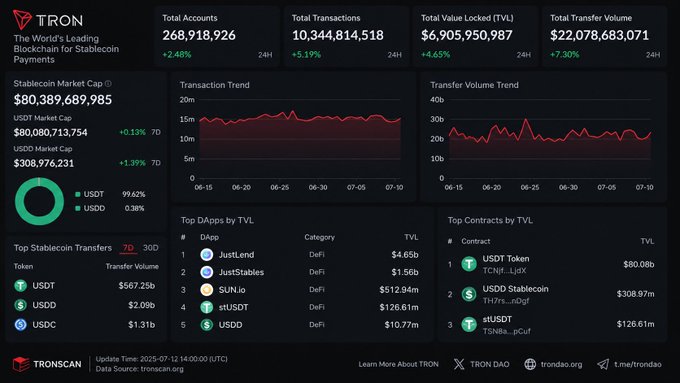The width and height of the screenshot is (680, 383).
Task: Click the USDD DApp TVL $10.77m
Action: point(402,324)
